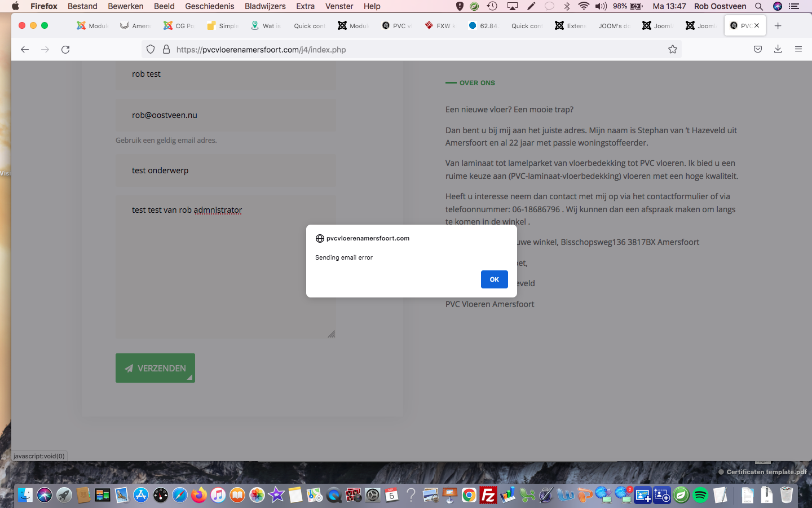The width and height of the screenshot is (812, 508).
Task: Open Notification Center list icon
Action: (795, 6)
